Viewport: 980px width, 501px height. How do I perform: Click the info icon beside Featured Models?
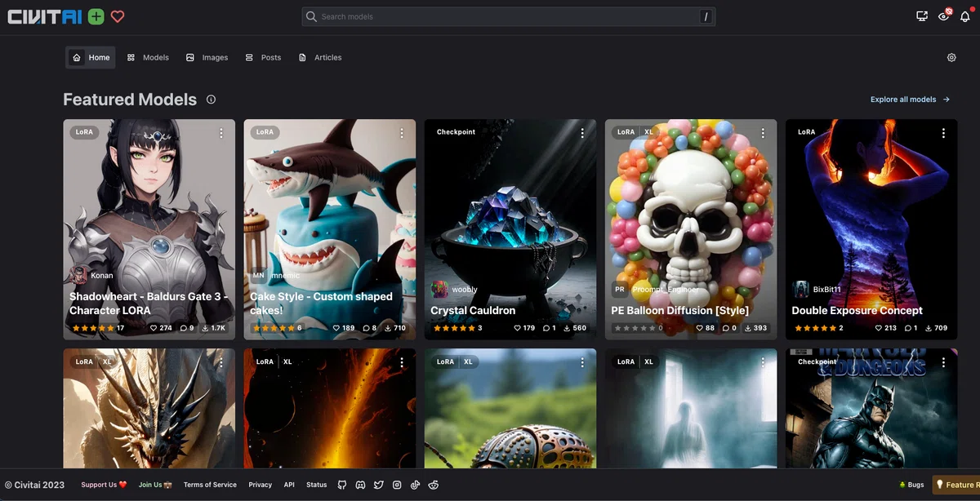tap(211, 100)
